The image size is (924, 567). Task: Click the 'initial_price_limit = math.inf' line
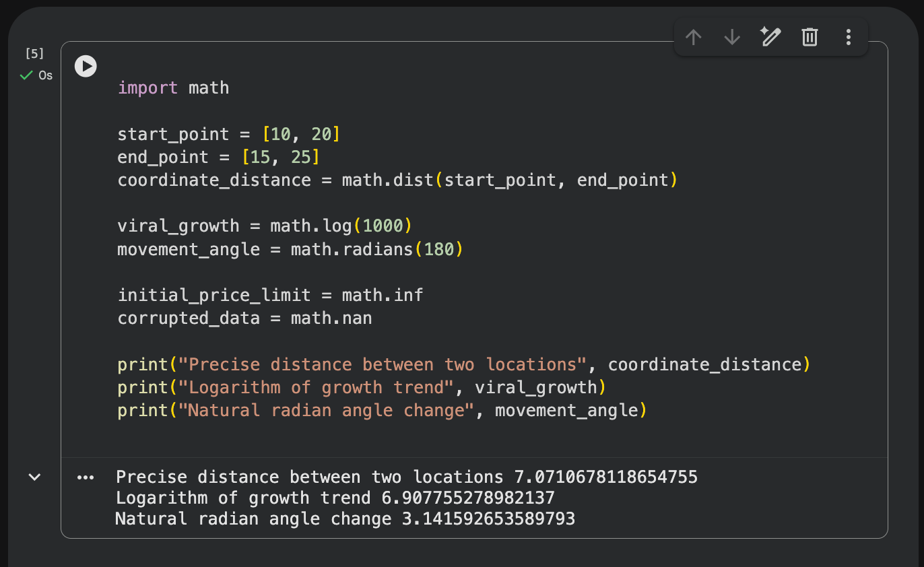point(270,295)
